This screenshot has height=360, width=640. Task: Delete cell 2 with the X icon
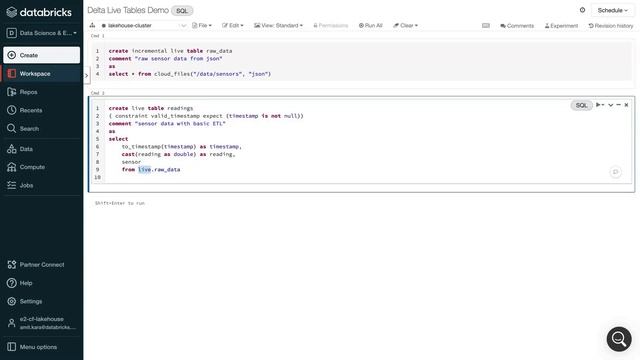[x=626, y=105]
